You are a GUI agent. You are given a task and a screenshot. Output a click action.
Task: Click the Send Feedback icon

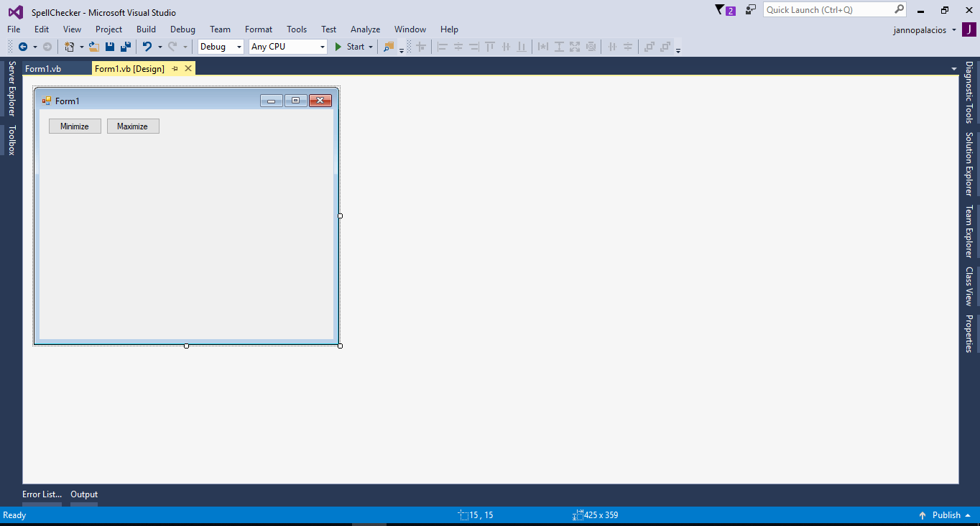751,10
